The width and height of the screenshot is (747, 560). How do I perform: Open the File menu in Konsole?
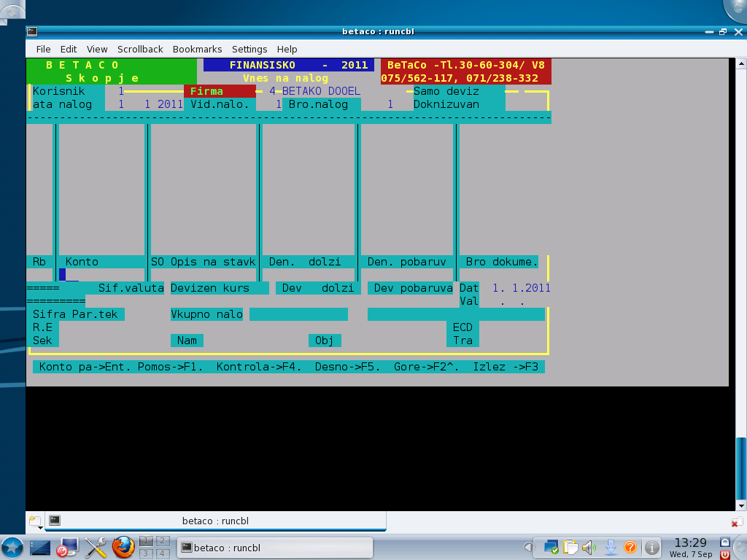tap(43, 49)
